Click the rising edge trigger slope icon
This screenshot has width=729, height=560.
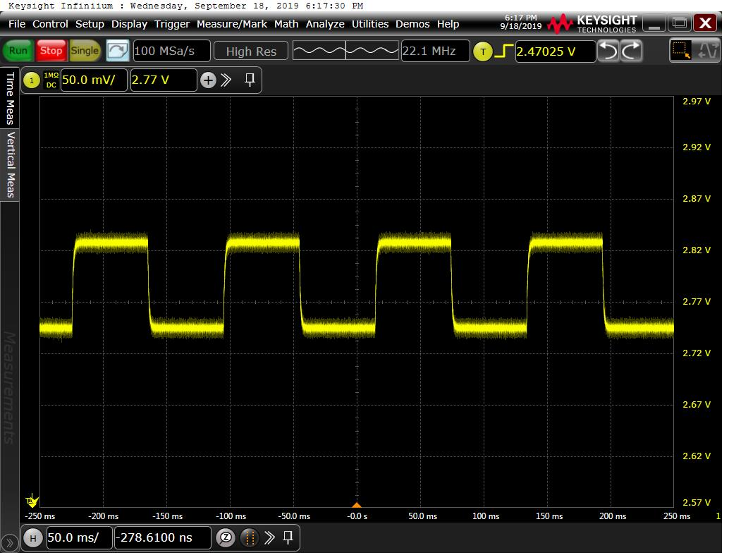tap(504, 51)
